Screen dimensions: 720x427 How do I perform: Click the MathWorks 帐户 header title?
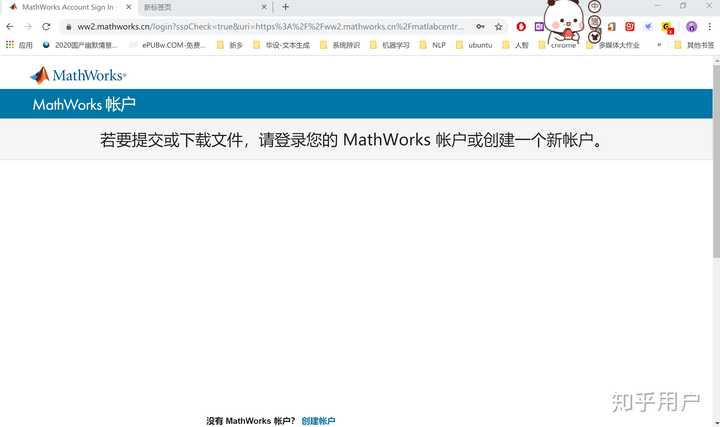click(84, 104)
